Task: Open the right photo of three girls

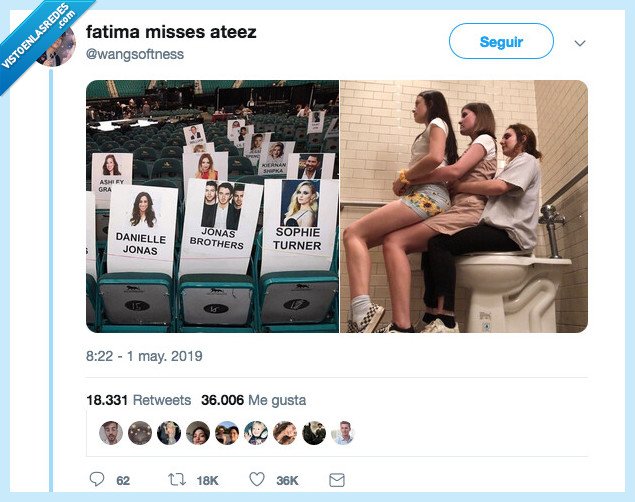Action: tap(463, 206)
